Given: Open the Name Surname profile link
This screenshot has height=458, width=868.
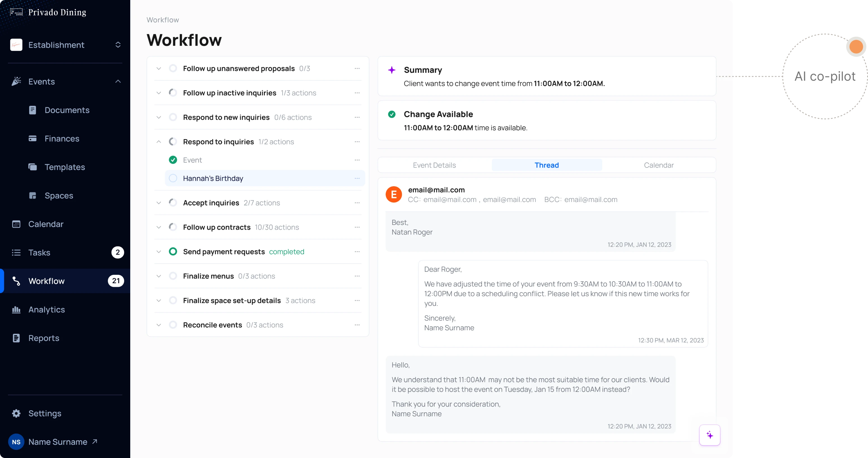Looking at the screenshot, I should coord(57,442).
